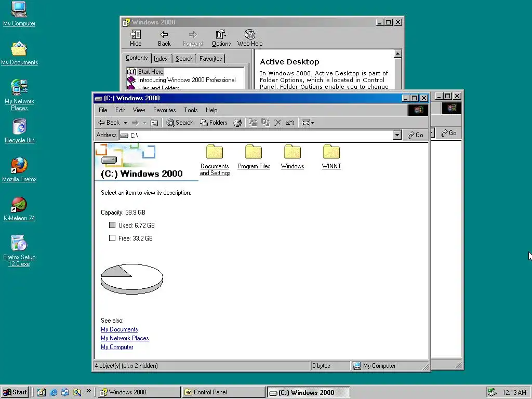This screenshot has width=532, height=399.
Task: Click the My Documents link under See also
Action: coord(119,329)
